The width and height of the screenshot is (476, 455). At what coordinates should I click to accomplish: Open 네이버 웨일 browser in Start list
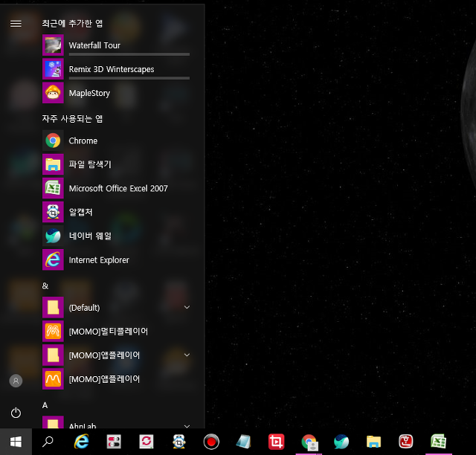pyautogui.click(x=117, y=236)
